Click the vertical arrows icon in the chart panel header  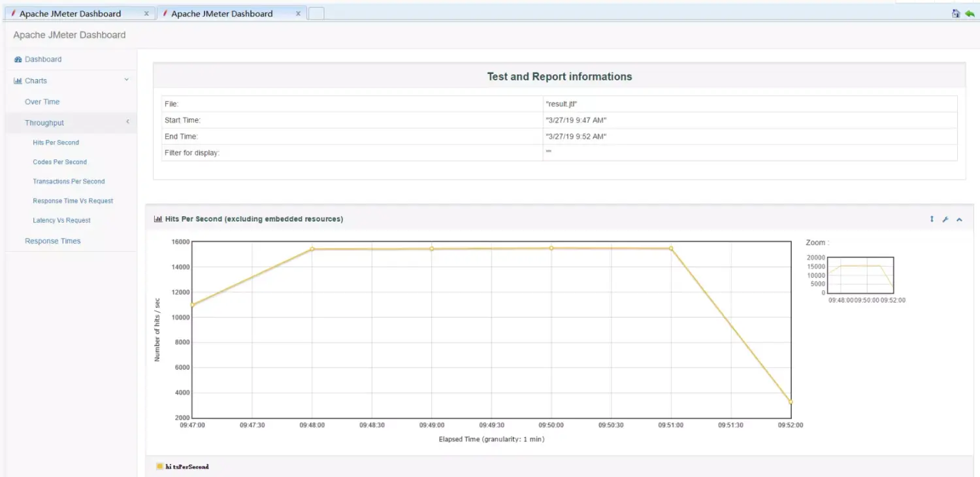coord(932,220)
